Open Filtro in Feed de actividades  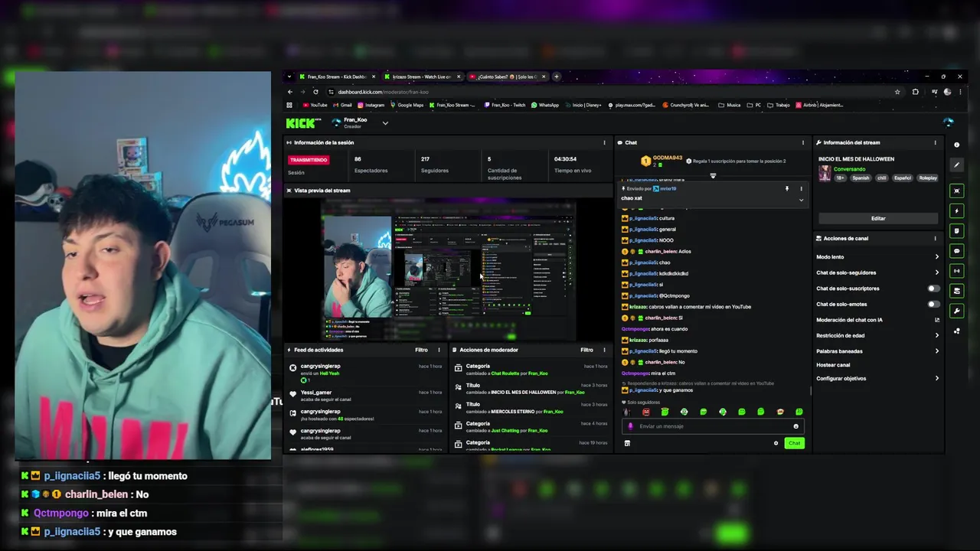[x=421, y=350]
